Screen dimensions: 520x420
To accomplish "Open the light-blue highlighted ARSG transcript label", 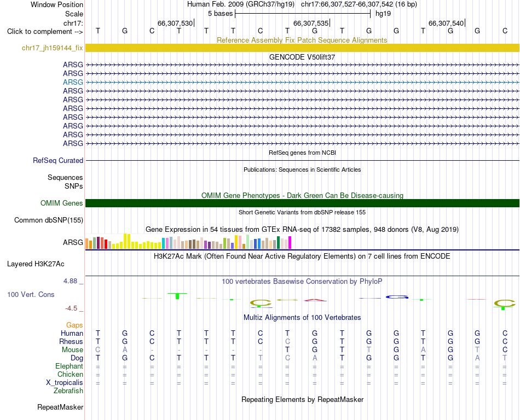I will pos(73,82).
